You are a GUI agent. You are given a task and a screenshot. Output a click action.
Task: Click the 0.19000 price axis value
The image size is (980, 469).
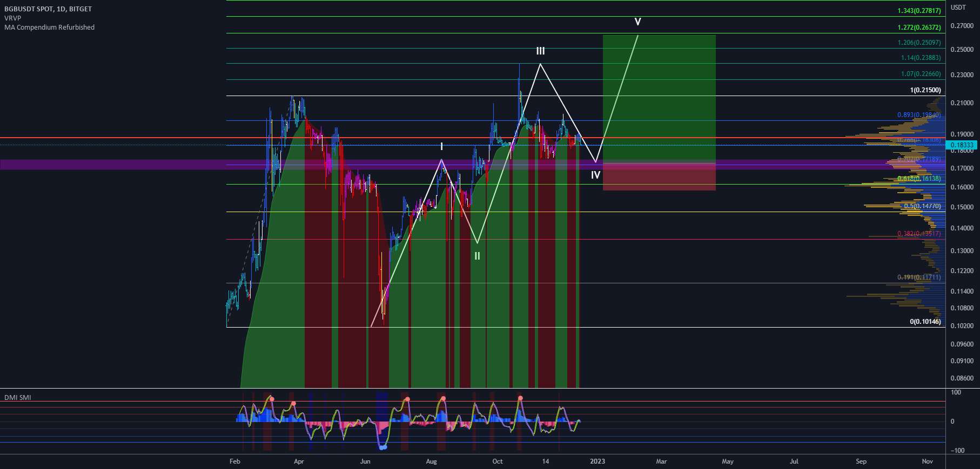[962, 134]
